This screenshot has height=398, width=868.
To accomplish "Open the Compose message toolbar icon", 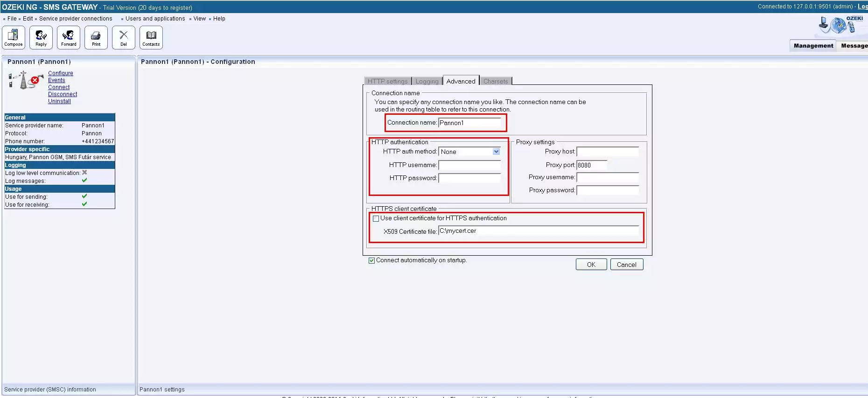I will (x=14, y=37).
